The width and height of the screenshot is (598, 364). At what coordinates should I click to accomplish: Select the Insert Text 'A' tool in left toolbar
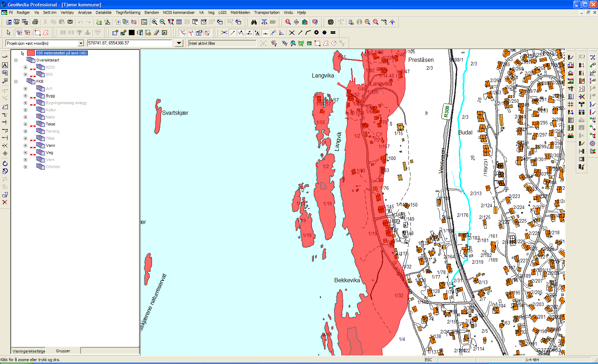pyautogui.click(x=5, y=65)
